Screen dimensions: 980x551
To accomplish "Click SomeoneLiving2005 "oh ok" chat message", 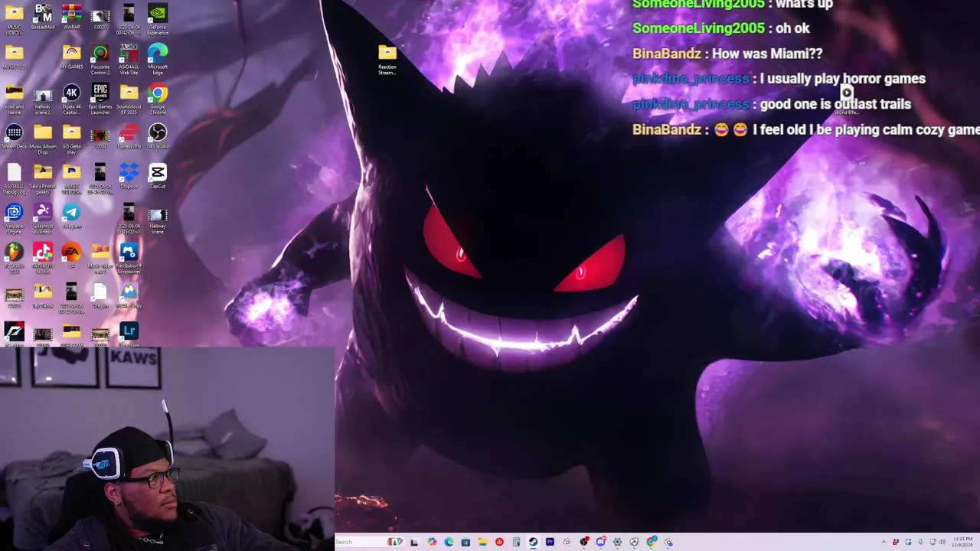I will [720, 28].
